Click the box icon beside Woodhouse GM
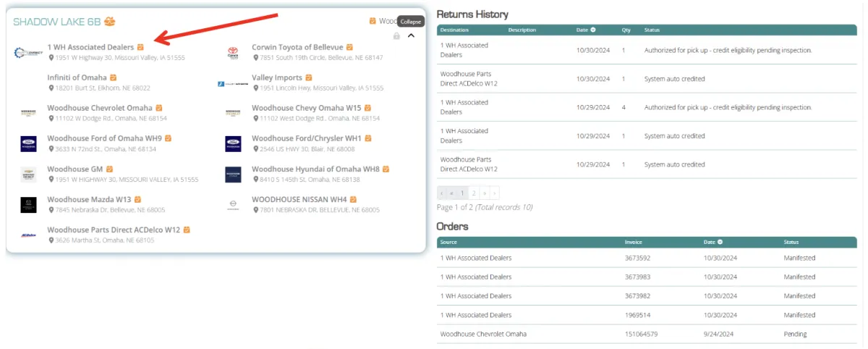This screenshot has height=349, width=868. (110, 169)
